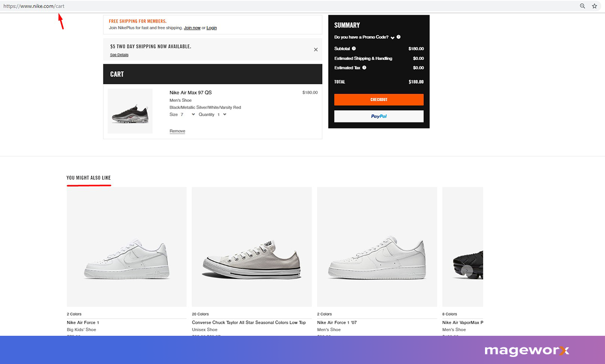Open See Details under shipping banner
Image resolution: width=605 pixels, height=364 pixels.
tap(119, 54)
